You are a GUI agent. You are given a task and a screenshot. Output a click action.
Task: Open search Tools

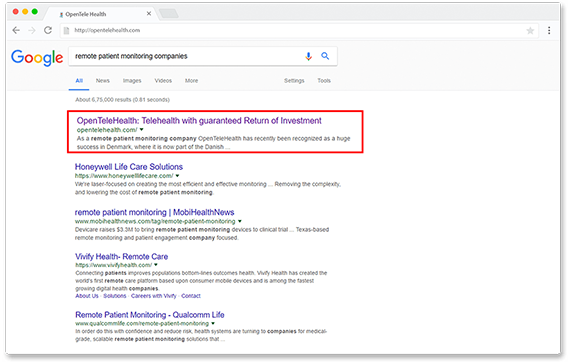324,81
